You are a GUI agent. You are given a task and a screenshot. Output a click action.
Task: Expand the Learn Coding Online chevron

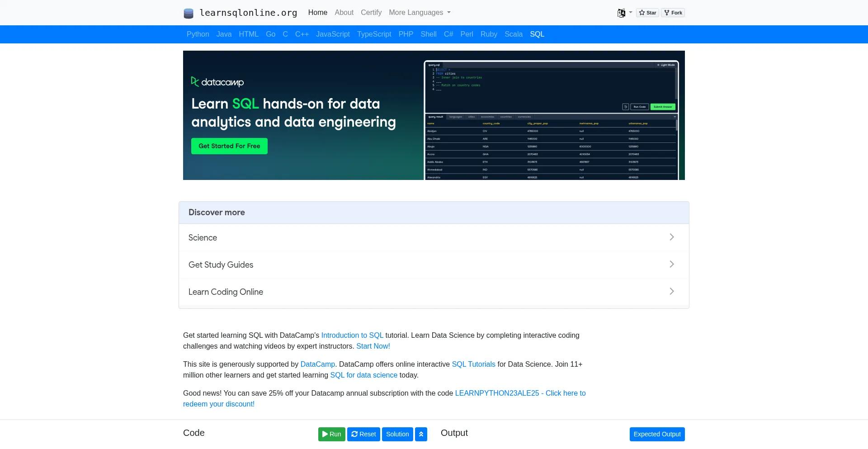[672, 291]
